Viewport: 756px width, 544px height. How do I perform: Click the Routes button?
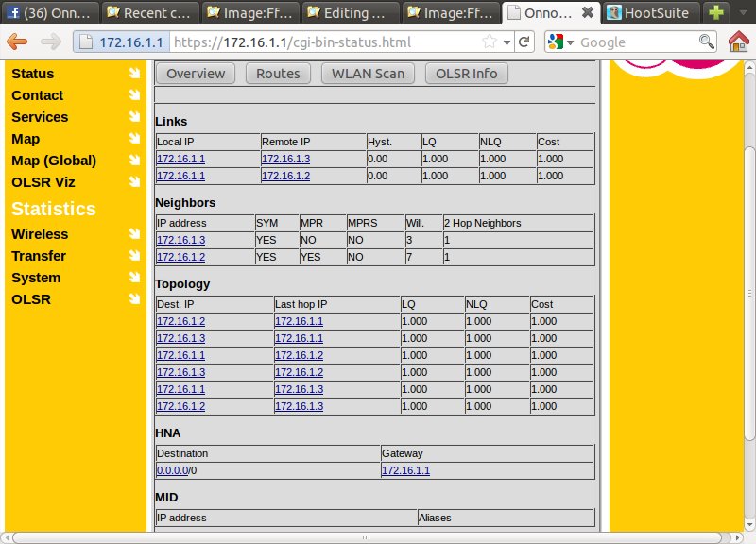tap(278, 74)
